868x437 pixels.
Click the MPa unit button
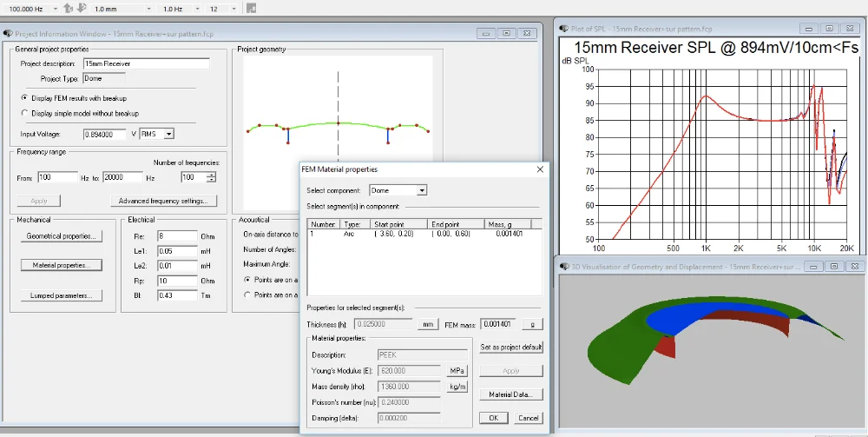coord(457,370)
